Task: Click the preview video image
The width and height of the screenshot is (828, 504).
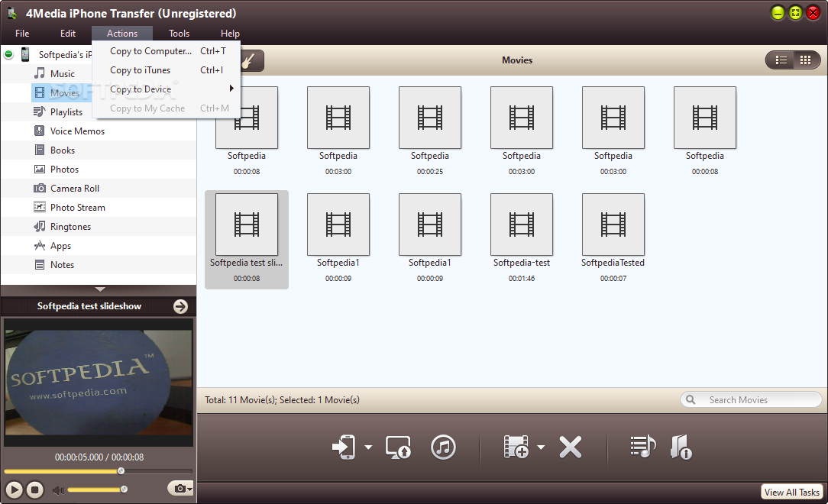Action: click(99, 383)
